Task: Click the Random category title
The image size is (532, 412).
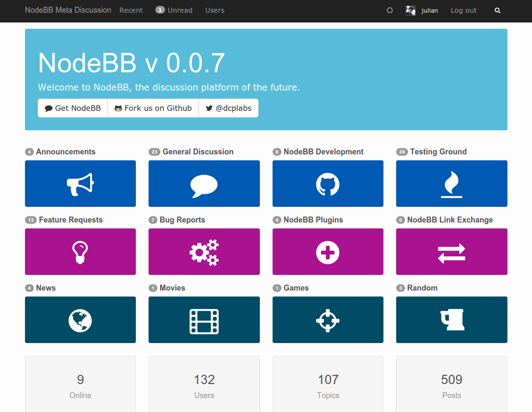Action: pos(422,288)
